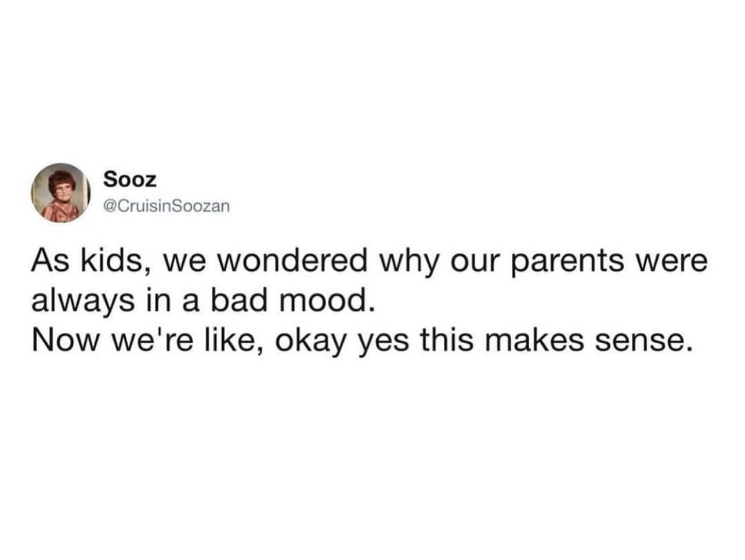Open the Sooz display name link
The image size is (745, 560).
[130, 180]
